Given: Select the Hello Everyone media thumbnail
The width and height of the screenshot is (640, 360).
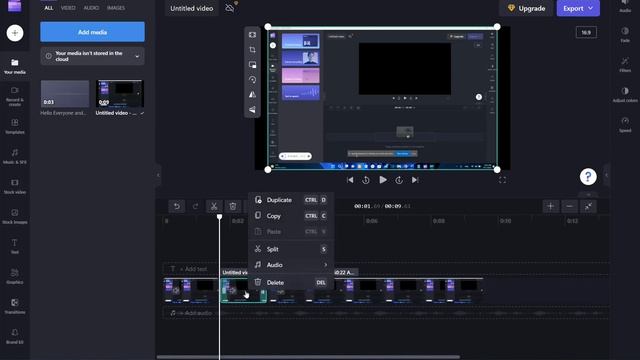Looking at the screenshot, I should (64, 94).
